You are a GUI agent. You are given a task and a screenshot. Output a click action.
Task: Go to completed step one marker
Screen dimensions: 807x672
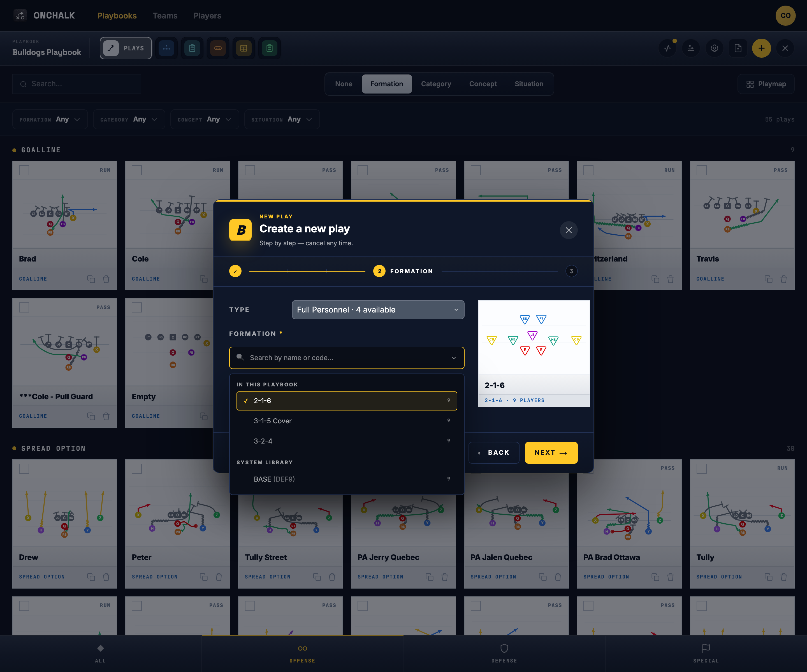235,271
